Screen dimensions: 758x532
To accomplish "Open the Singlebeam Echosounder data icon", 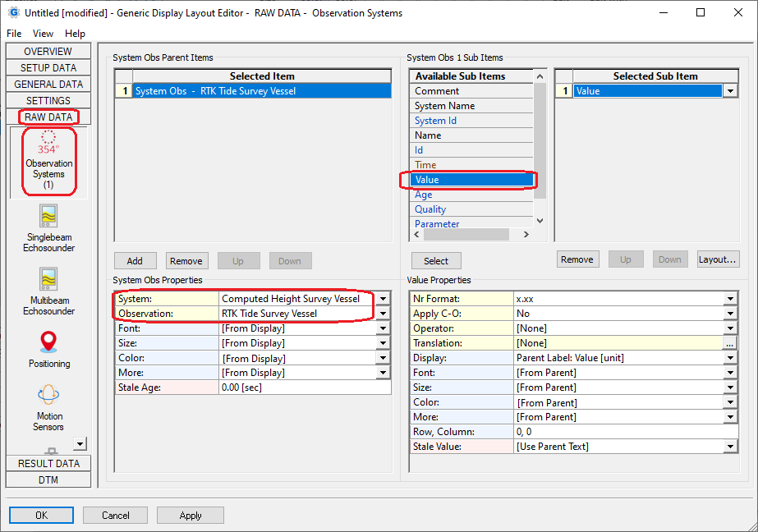I will point(48,216).
